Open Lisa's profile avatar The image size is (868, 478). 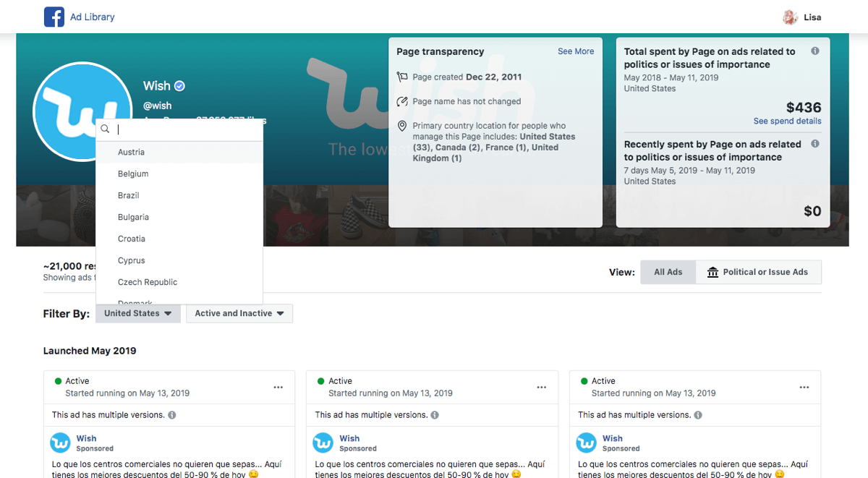point(790,17)
